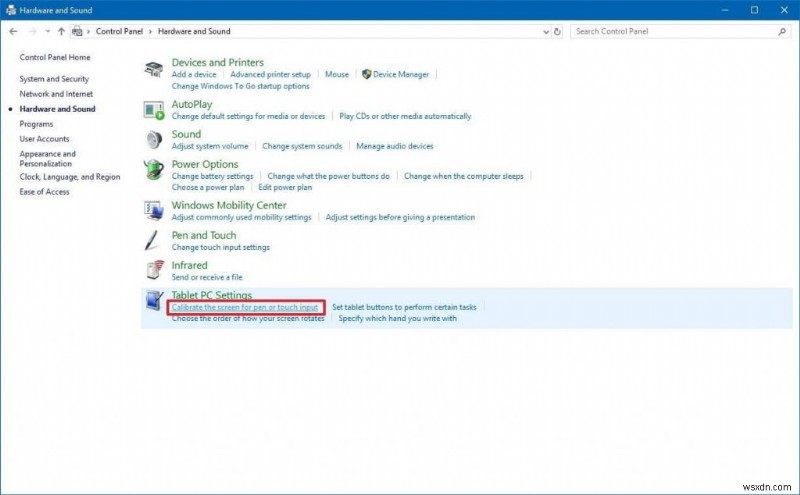800x495 pixels.
Task: Click the Infrared category icon
Action: [155, 270]
